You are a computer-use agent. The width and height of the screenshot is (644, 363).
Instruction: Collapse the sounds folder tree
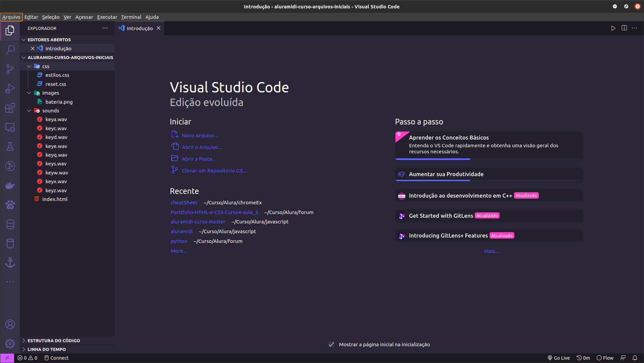tap(29, 110)
